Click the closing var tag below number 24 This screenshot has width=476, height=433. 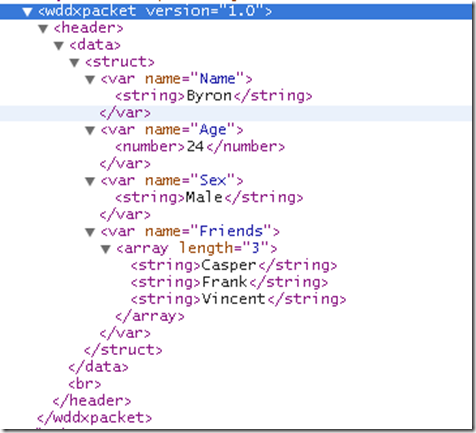pyautogui.click(x=125, y=164)
